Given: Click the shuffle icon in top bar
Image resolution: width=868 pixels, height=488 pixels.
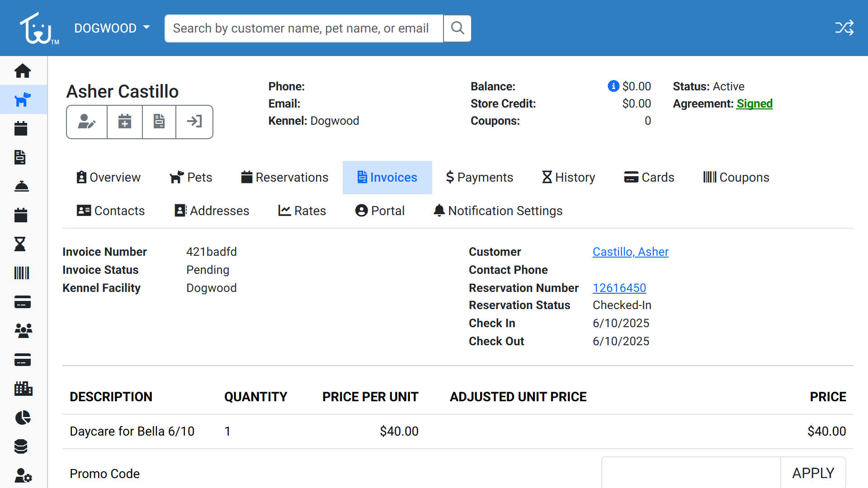Looking at the screenshot, I should (844, 28).
